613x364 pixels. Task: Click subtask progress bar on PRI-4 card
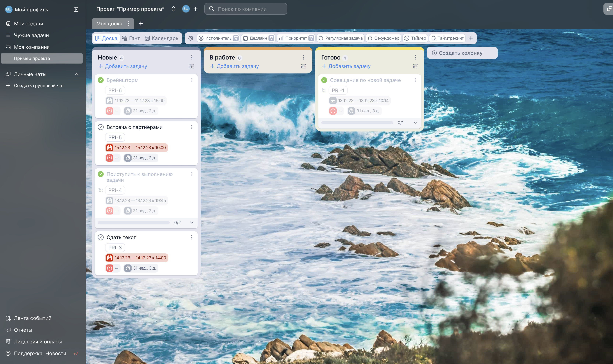click(134, 223)
